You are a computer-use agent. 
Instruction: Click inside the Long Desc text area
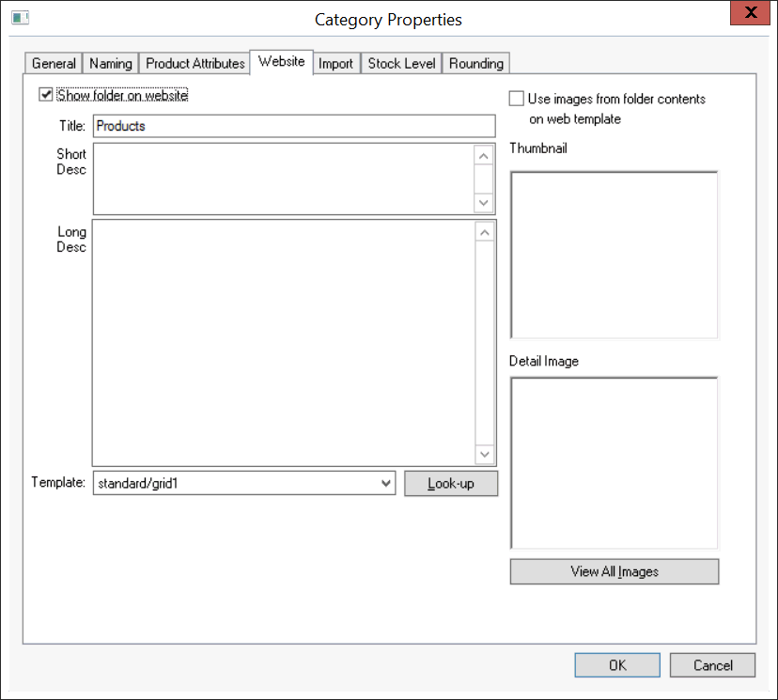pyautogui.click(x=282, y=342)
